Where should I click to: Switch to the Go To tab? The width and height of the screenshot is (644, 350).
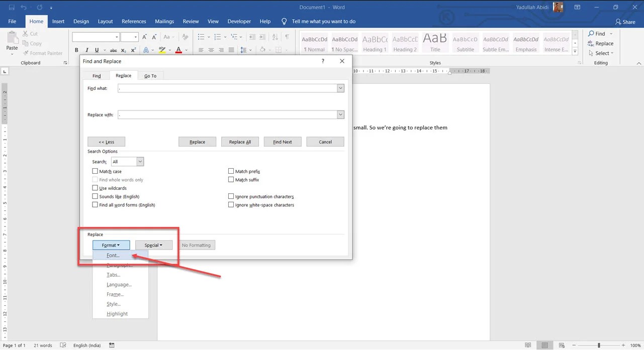(150, 75)
